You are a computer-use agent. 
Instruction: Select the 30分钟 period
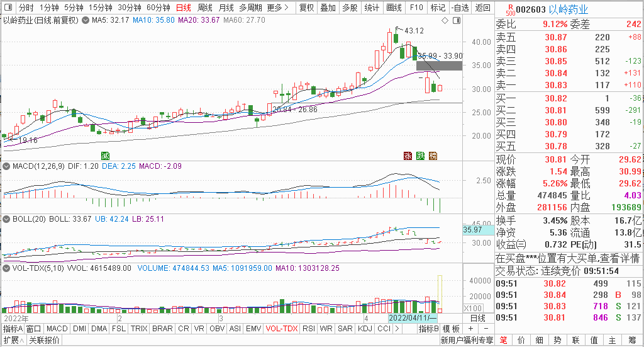coord(130,8)
